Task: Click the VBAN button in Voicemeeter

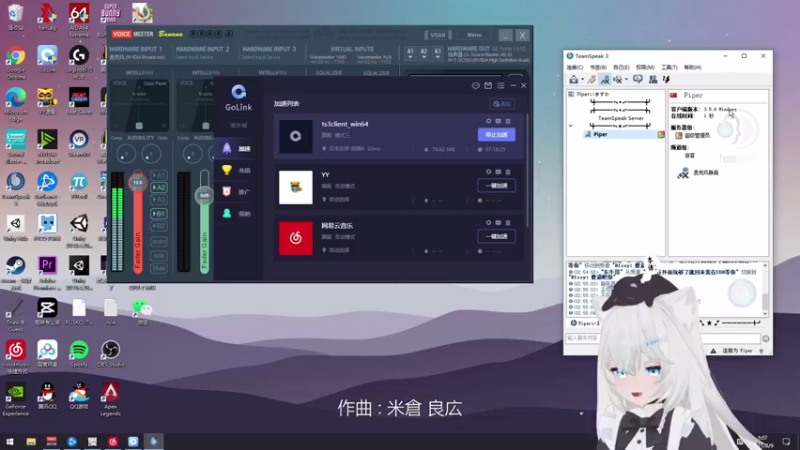Action: coord(438,35)
